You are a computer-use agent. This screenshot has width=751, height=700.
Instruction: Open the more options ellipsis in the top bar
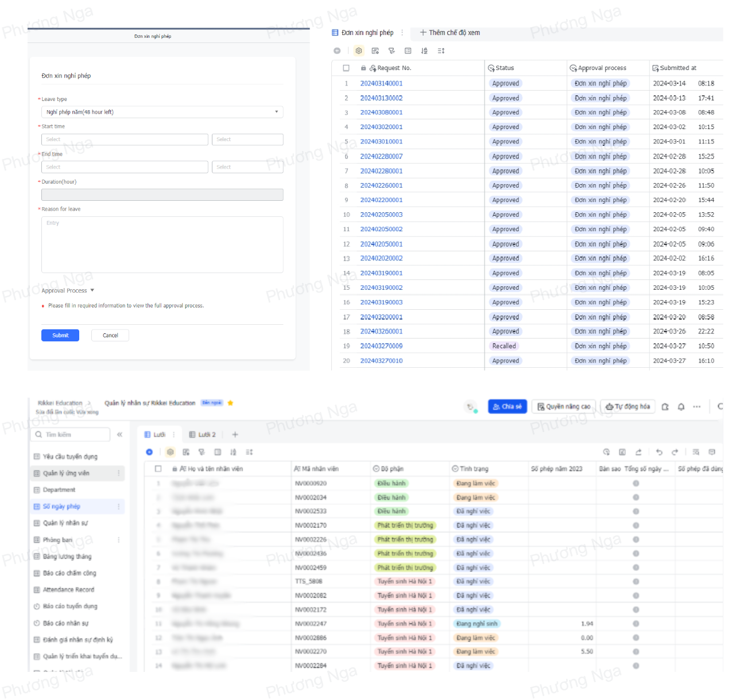point(696,407)
